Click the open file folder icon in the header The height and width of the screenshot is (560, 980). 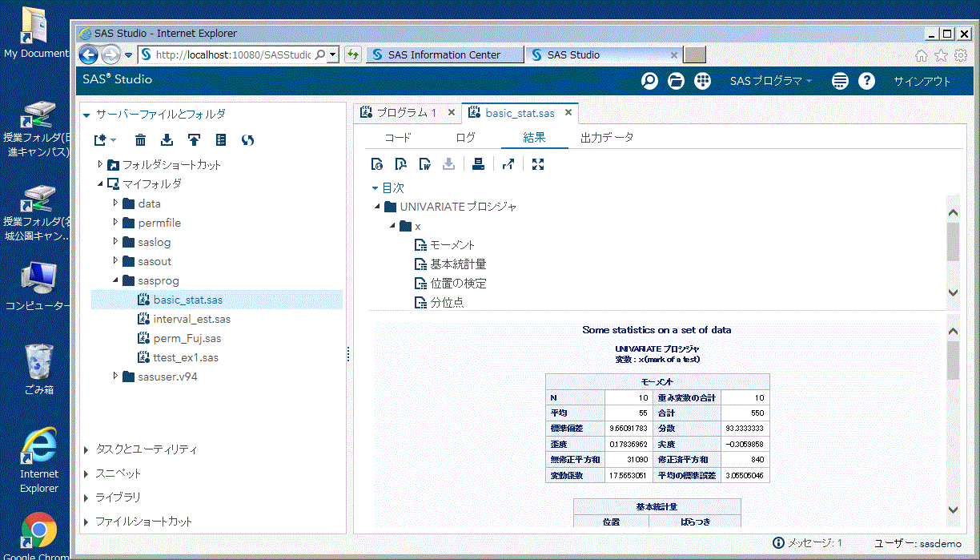[677, 81]
